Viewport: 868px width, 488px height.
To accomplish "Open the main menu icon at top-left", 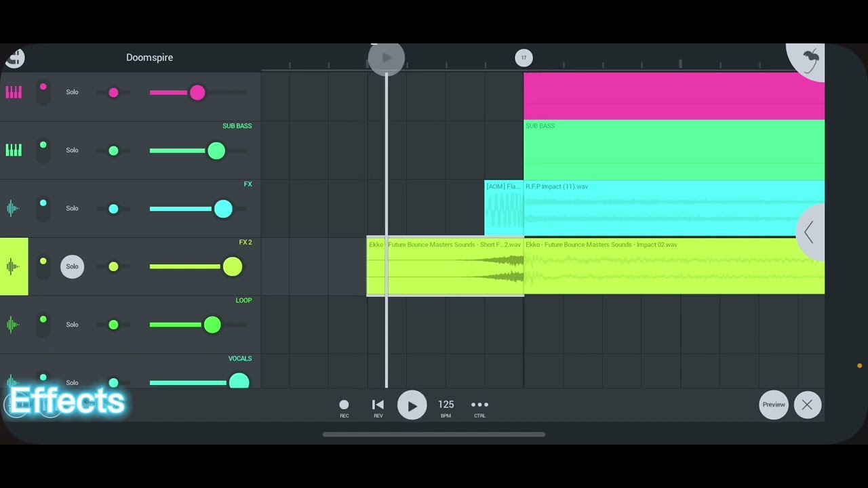I will click(14, 58).
